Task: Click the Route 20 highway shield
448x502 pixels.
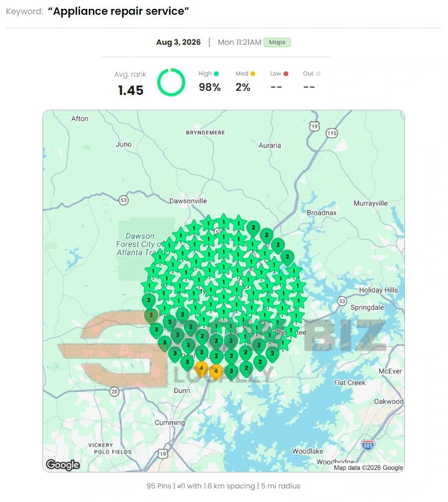Action: tap(114, 392)
